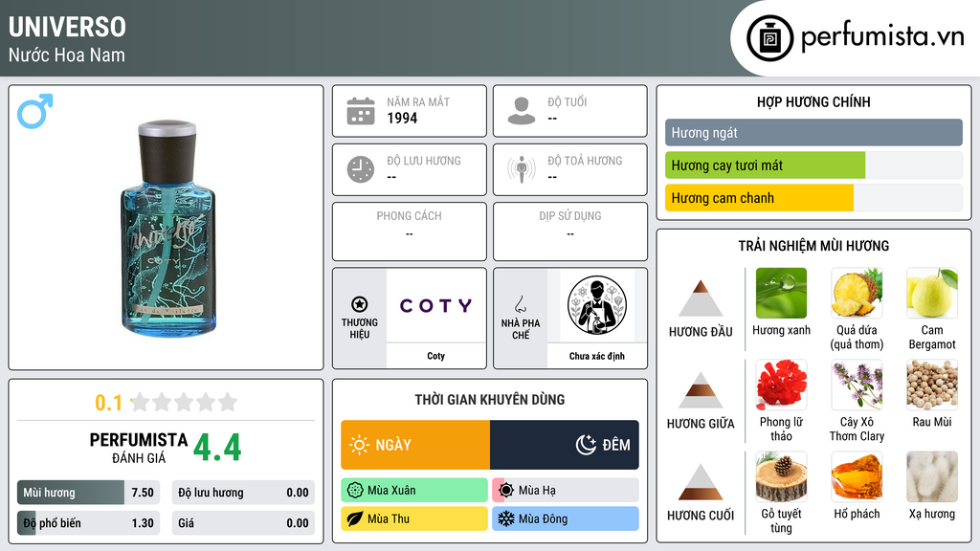This screenshot has height=551, width=980.
Task: Click the 4.4 Perfumista score
Action: click(217, 448)
